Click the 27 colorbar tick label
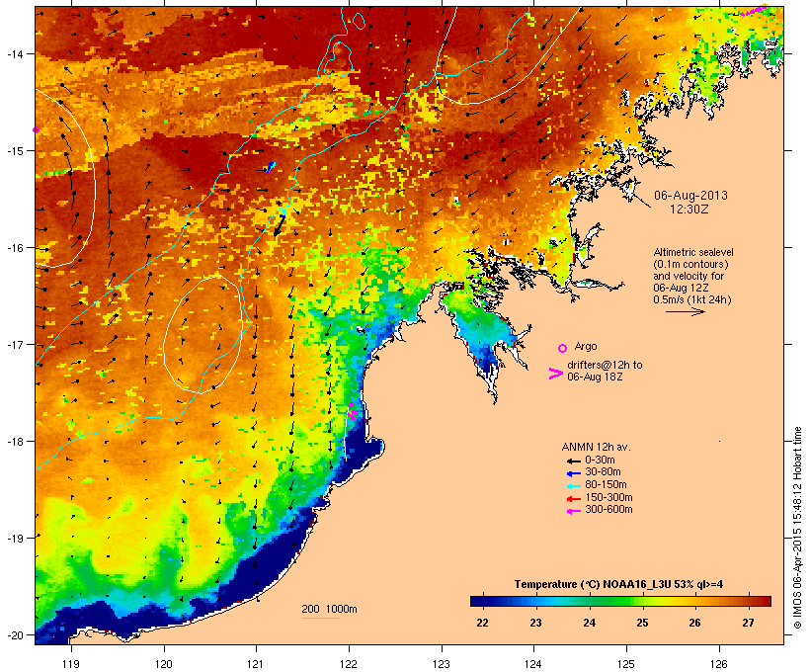Image resolution: width=810 pixels, height=672 pixels. point(748,623)
